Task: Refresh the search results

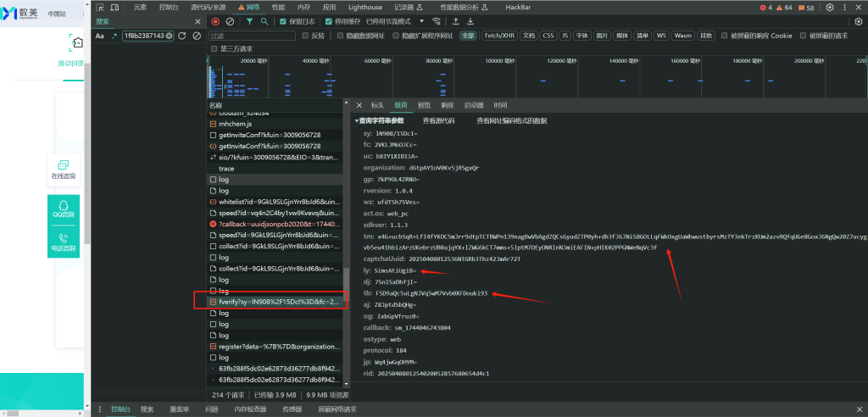Action: pyautogui.click(x=182, y=36)
